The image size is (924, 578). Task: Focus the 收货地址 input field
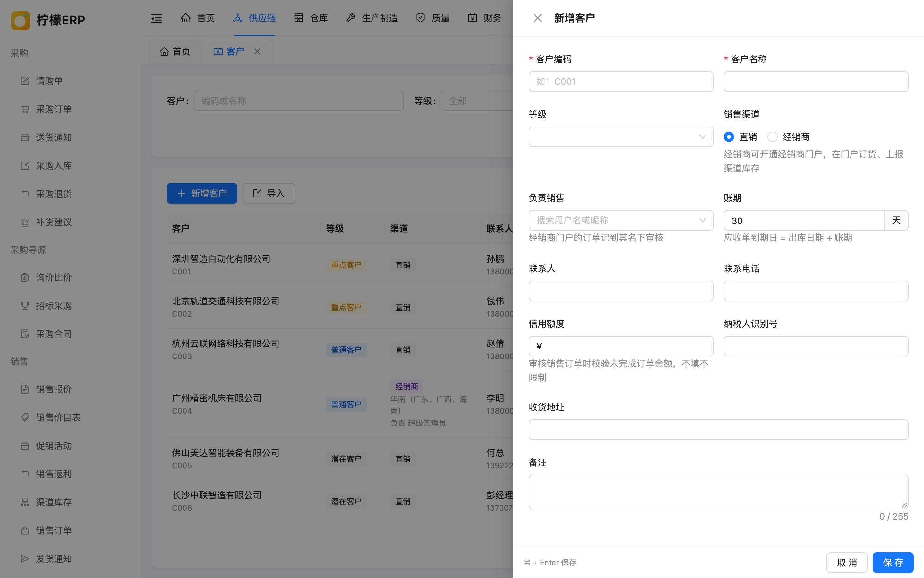[x=718, y=429]
